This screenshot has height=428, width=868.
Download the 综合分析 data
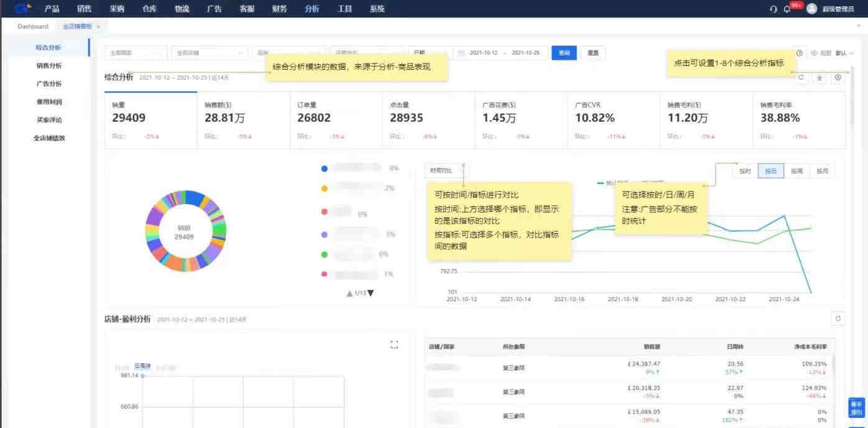click(x=820, y=78)
